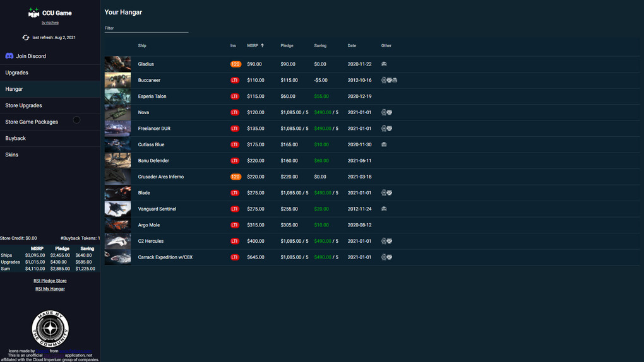Click the refresh icon beside last refresh date

coord(26,38)
